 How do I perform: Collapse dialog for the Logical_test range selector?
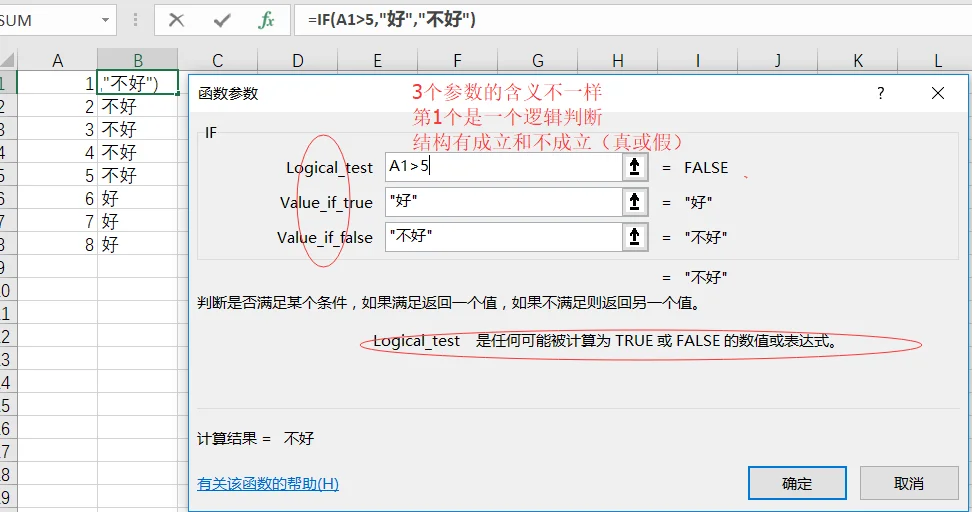click(635, 167)
